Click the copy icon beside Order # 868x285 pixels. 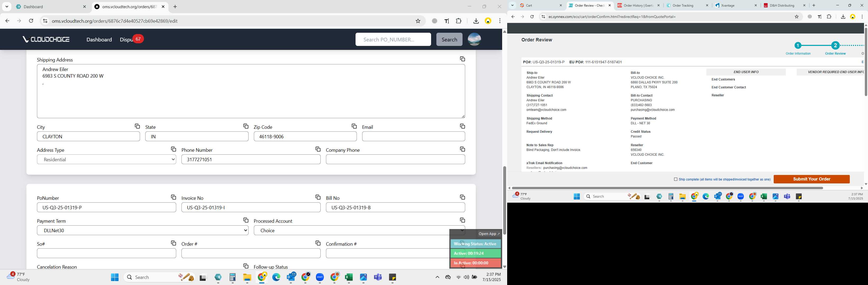(x=318, y=243)
